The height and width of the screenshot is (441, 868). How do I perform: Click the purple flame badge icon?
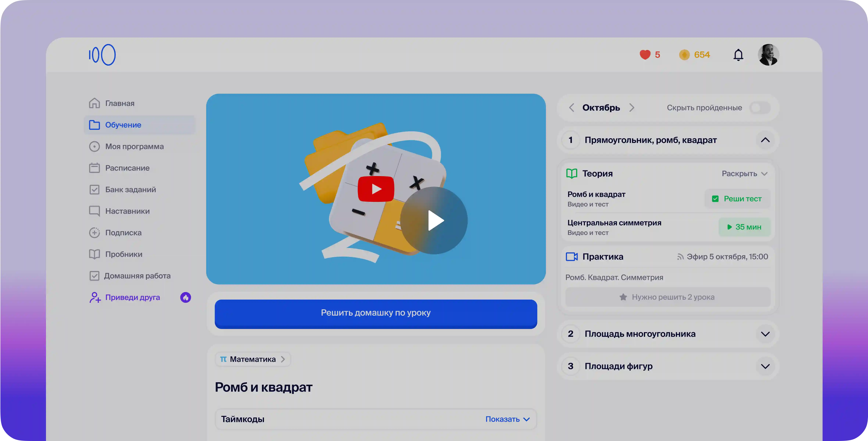pos(186,297)
